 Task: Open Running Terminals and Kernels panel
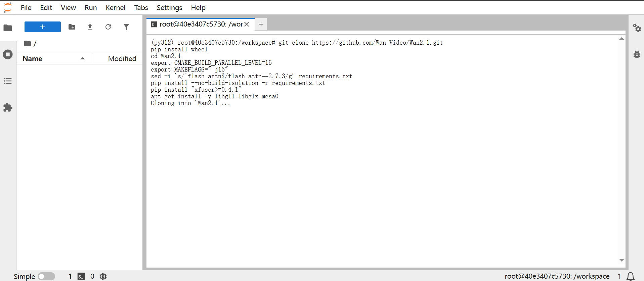point(8,54)
